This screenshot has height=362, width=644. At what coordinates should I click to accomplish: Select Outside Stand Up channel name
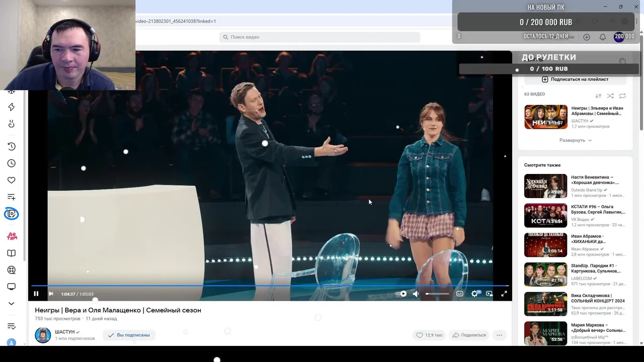(587, 190)
